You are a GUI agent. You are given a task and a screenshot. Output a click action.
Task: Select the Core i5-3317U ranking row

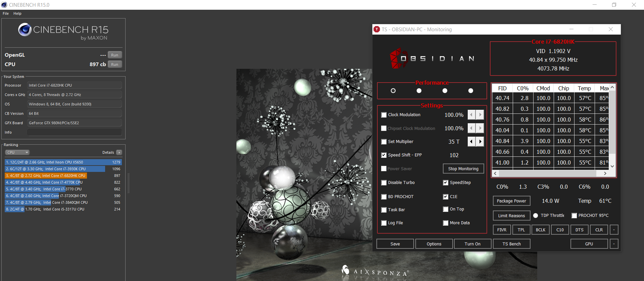(x=63, y=209)
